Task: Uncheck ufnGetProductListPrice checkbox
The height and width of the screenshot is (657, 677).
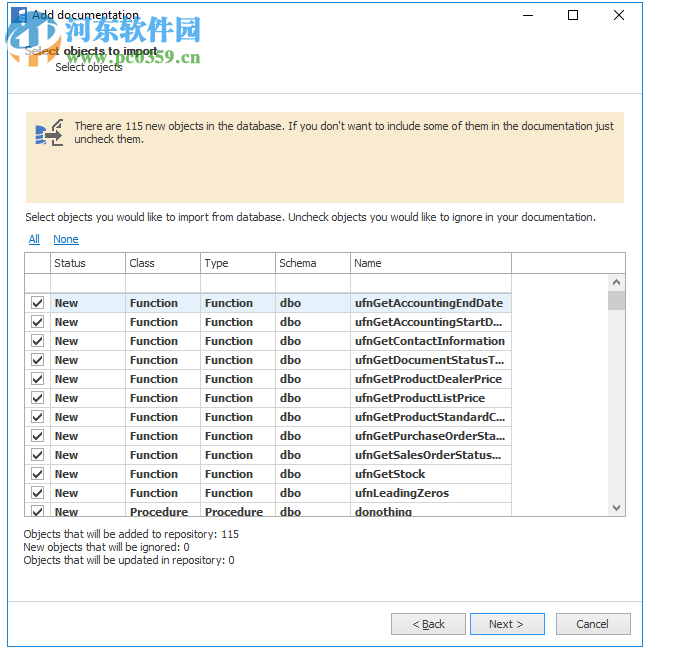Action: click(x=38, y=398)
